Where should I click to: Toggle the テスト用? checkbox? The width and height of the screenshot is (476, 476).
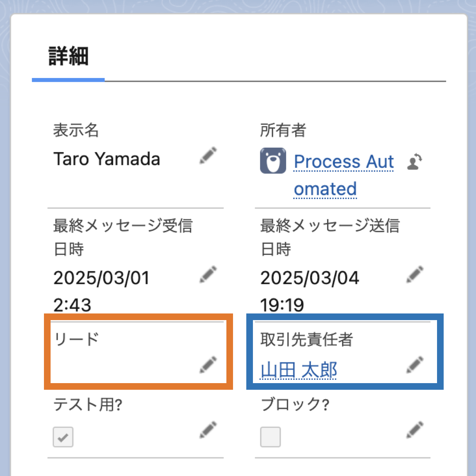(x=63, y=437)
